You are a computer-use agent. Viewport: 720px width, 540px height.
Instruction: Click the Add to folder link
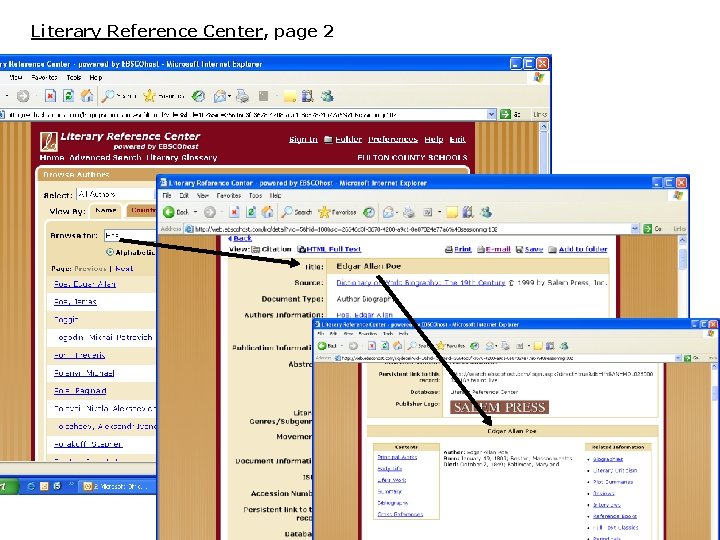pyautogui.click(x=583, y=249)
